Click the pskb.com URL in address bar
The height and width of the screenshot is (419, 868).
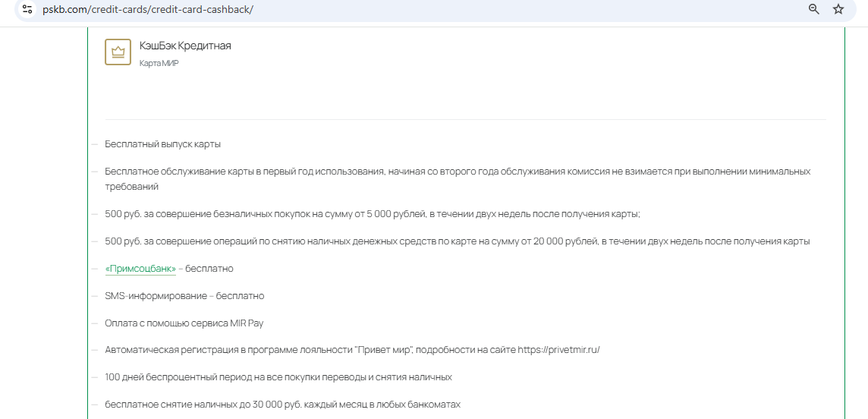click(x=148, y=9)
